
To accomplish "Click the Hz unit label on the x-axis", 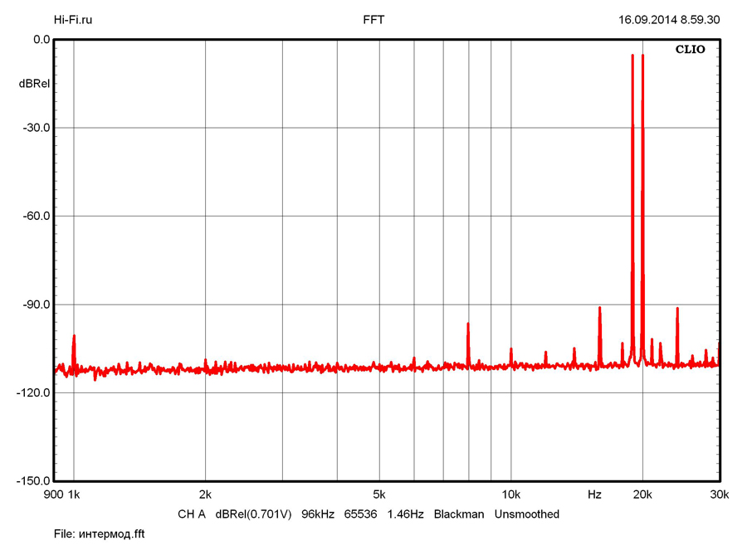I will (594, 494).
